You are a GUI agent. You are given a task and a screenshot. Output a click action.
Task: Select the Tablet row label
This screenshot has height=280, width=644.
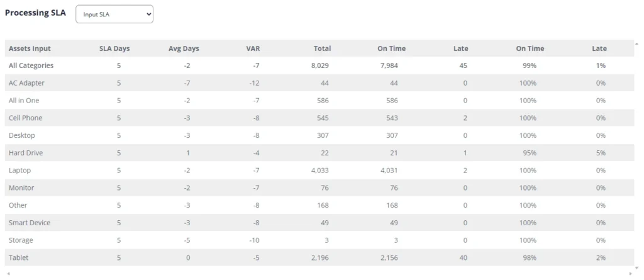[19, 258]
